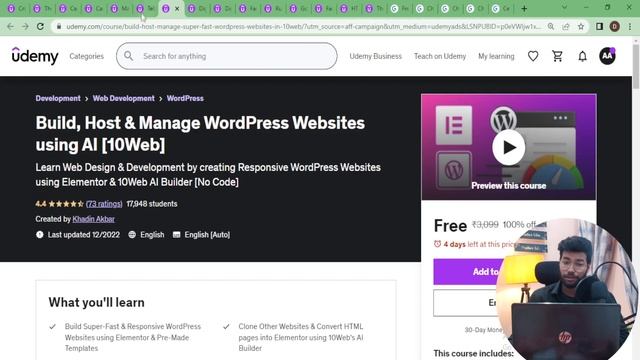The image size is (640, 360).
Task: Click the browser forward arrow
Action: [x=25, y=27]
